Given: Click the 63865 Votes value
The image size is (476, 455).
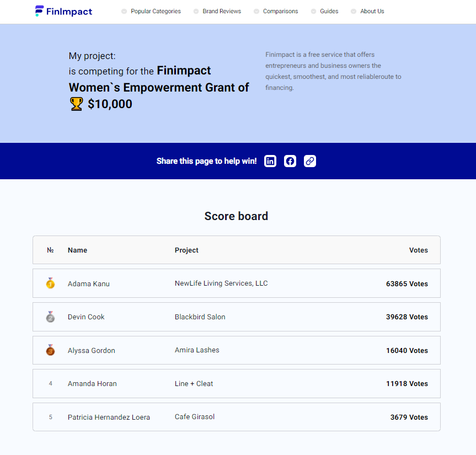Looking at the screenshot, I should pos(407,284).
